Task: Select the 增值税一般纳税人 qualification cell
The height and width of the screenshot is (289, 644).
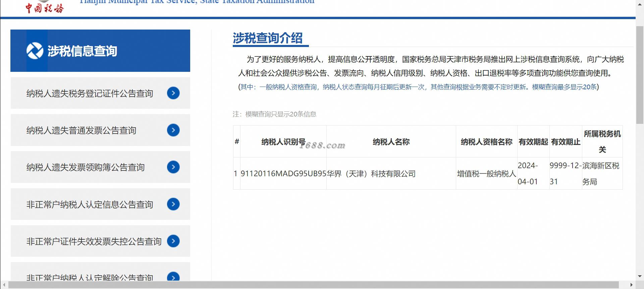Action: coord(486,174)
